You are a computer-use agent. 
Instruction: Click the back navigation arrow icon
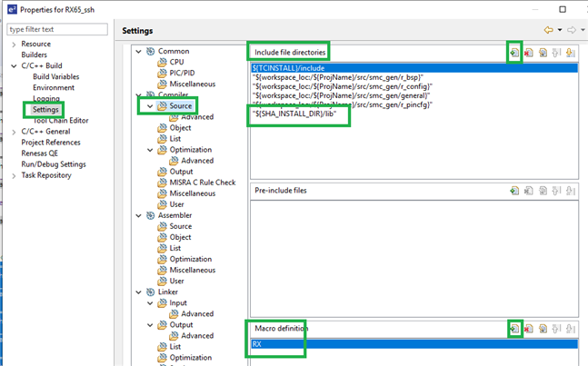coord(548,30)
